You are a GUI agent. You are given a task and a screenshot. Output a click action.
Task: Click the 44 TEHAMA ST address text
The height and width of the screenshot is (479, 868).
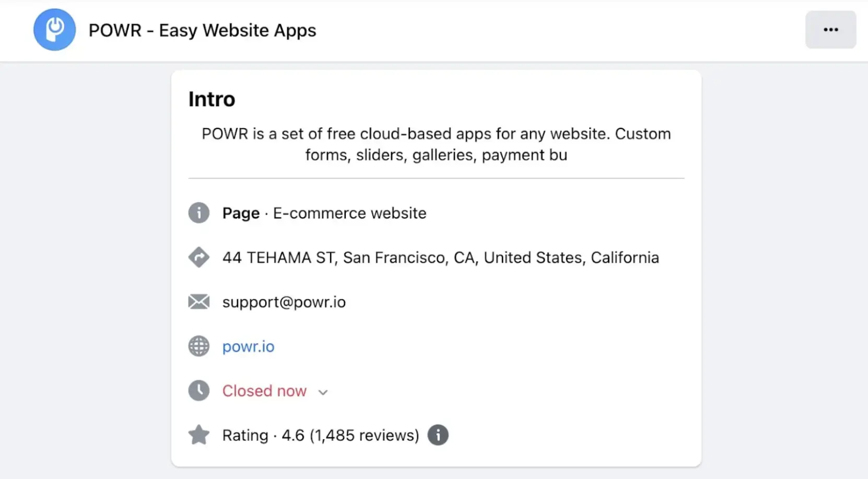440,258
